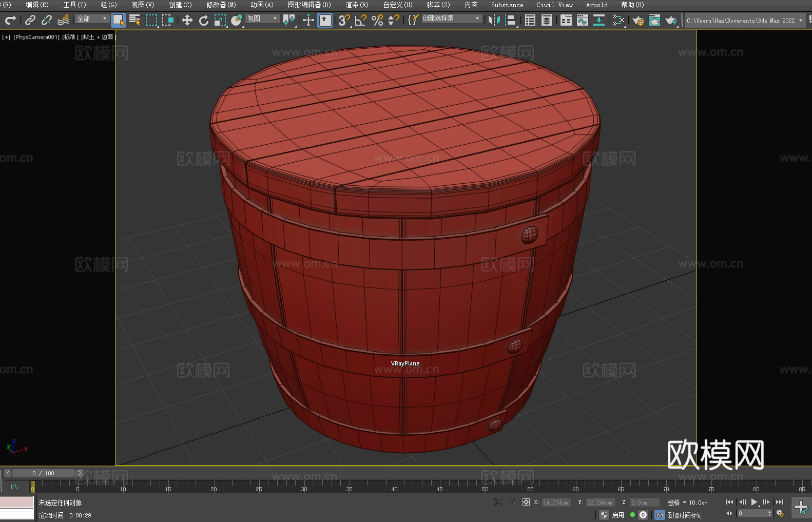Screen dimensions: 812x522
Task: Toggle Scene Explorer icon
Action: coord(530,20)
